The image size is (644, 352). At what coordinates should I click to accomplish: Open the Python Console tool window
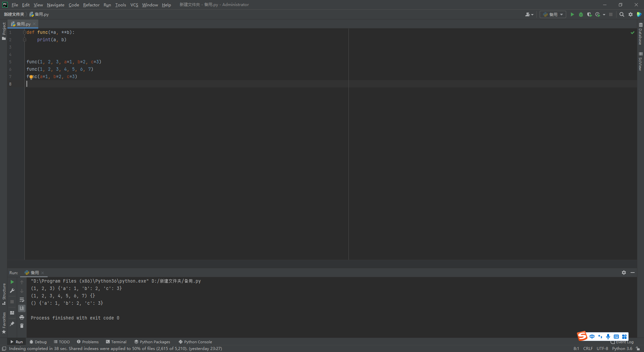pos(195,342)
